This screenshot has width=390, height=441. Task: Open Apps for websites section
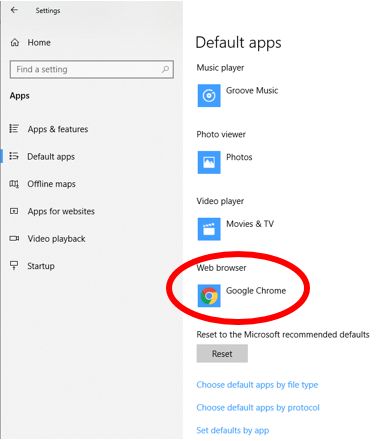[x=61, y=211]
